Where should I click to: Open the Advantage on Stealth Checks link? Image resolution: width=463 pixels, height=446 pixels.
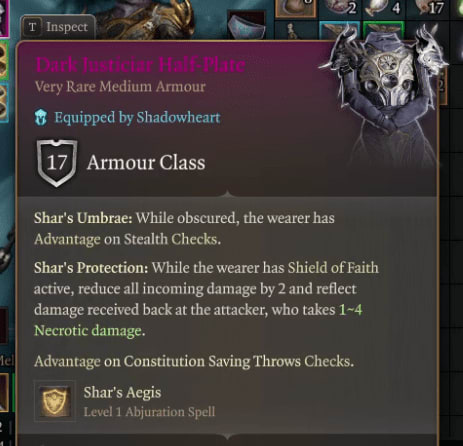click(x=126, y=239)
